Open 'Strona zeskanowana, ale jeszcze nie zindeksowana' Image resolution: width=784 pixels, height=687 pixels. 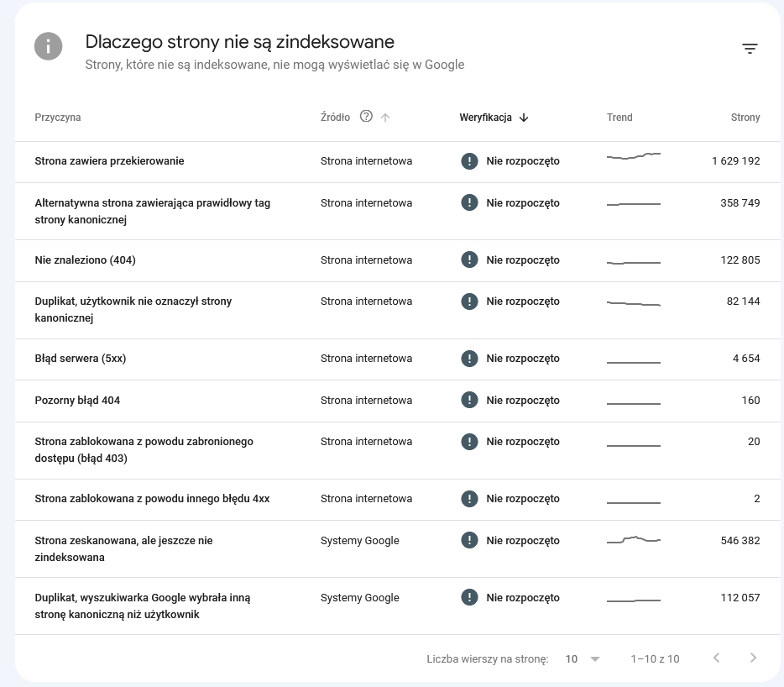(123, 549)
